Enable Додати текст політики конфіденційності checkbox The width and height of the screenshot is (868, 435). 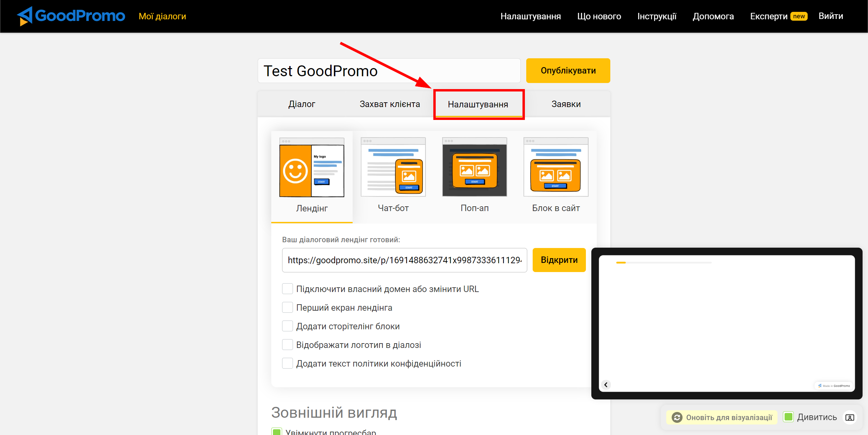coord(288,364)
